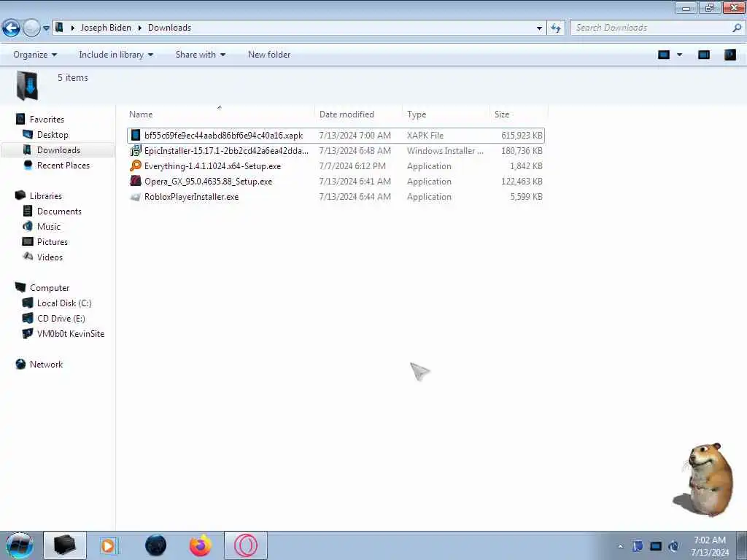Go back with the Back arrow button
The height and width of the screenshot is (560, 747).
click(11, 28)
